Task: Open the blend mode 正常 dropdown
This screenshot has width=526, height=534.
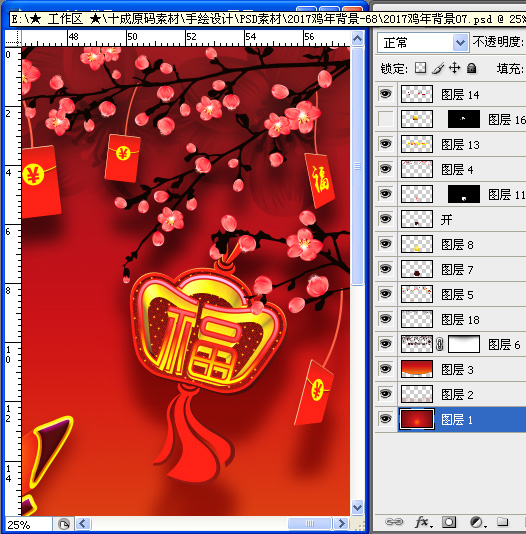Action: pos(423,43)
